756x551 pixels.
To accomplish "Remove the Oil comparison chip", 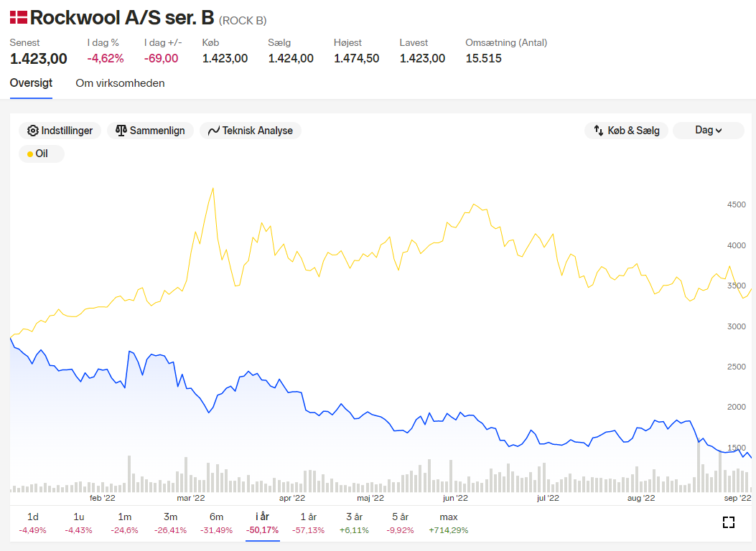I will pos(42,154).
